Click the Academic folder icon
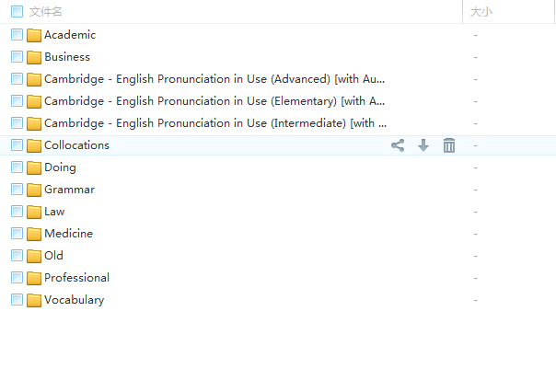Viewport: 556px width, 392px height. (34, 35)
